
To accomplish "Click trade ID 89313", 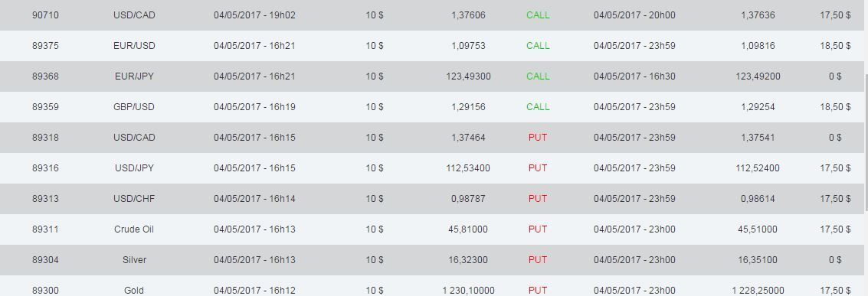I will point(45,199).
